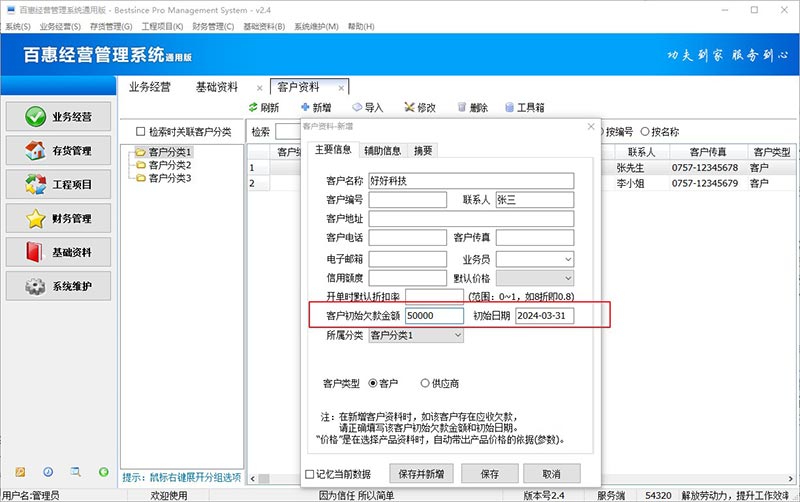Viewport: 800px width, 502px height.
Task: Click the 电子邮箱 input field
Action: pyautogui.click(x=408, y=259)
